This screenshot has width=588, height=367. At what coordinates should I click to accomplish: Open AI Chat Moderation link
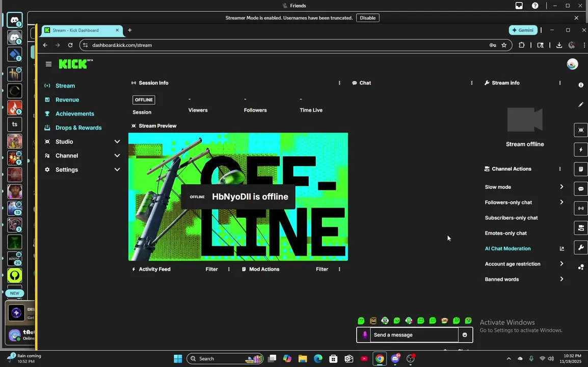[x=508, y=248]
